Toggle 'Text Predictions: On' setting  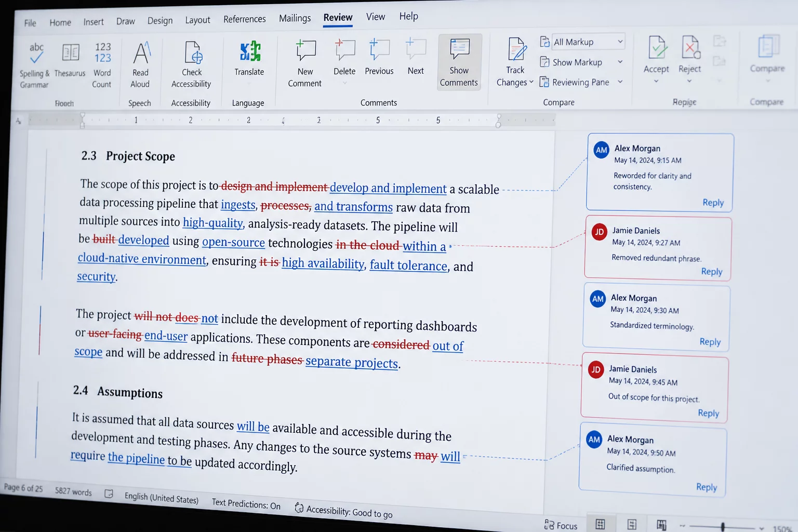(x=246, y=504)
